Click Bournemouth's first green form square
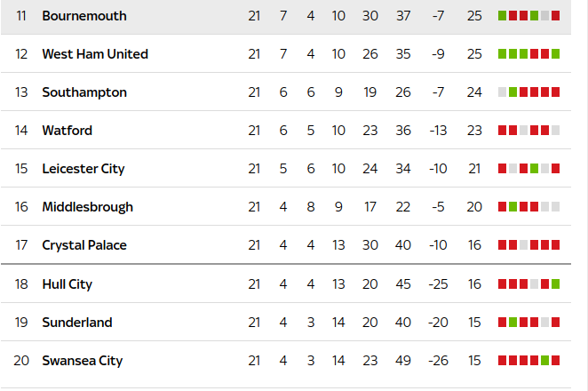 (x=502, y=16)
